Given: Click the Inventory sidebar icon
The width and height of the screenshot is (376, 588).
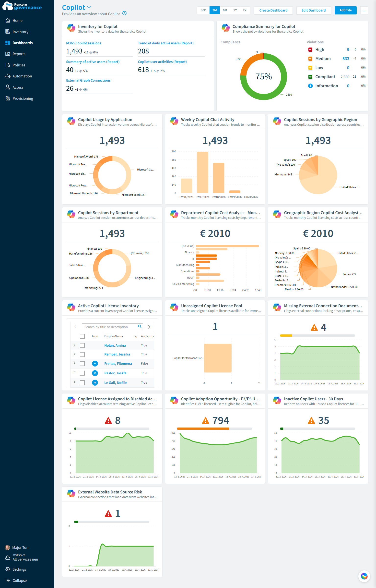Looking at the screenshot, I should [8, 32].
